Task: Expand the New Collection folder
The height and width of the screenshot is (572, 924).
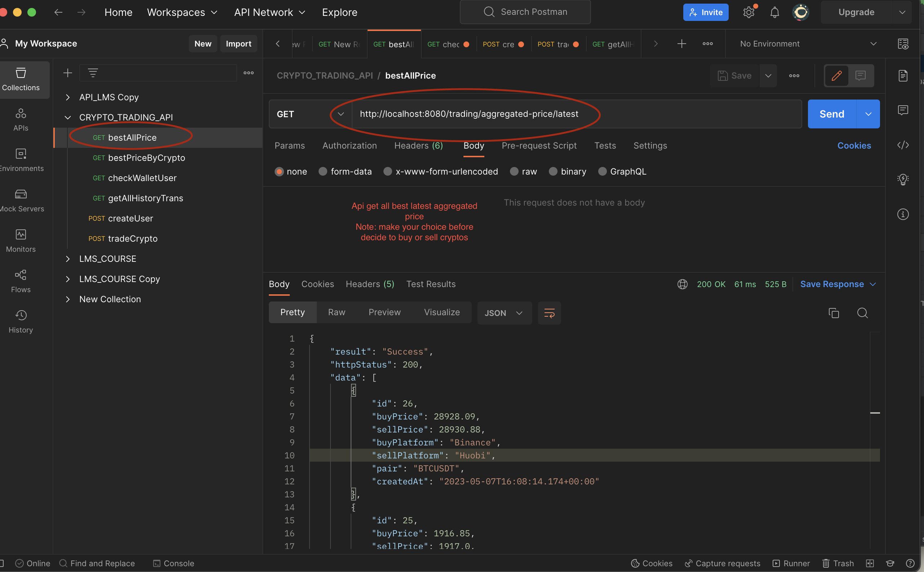Action: [x=68, y=299]
